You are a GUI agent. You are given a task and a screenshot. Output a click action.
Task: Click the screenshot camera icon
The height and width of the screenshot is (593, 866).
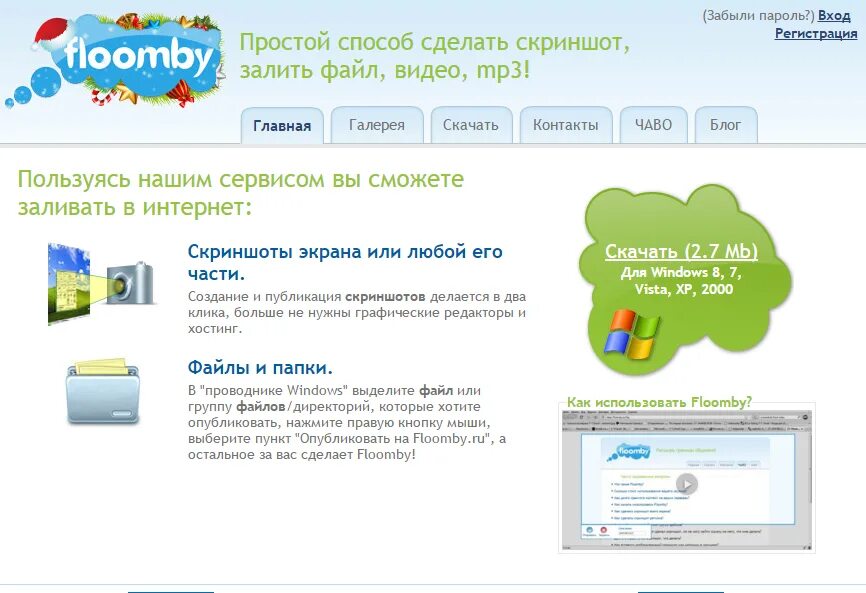[102, 284]
